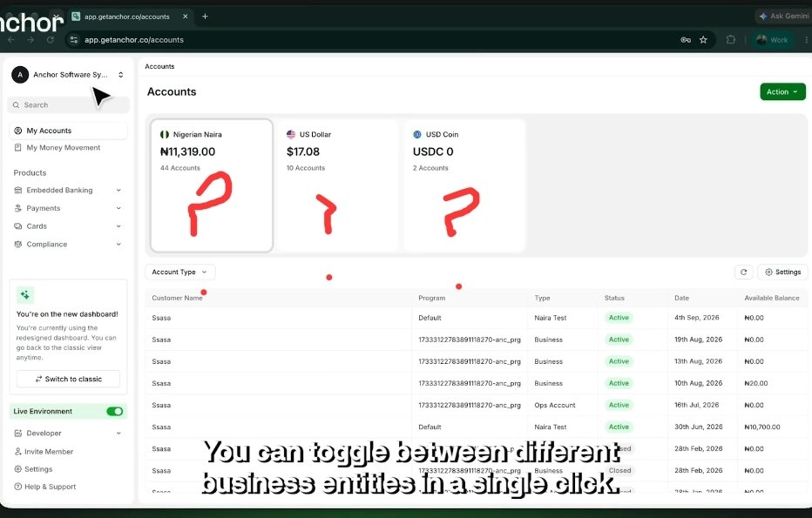Select the US Dollar currency card
The width and height of the screenshot is (812, 518).
(338, 185)
